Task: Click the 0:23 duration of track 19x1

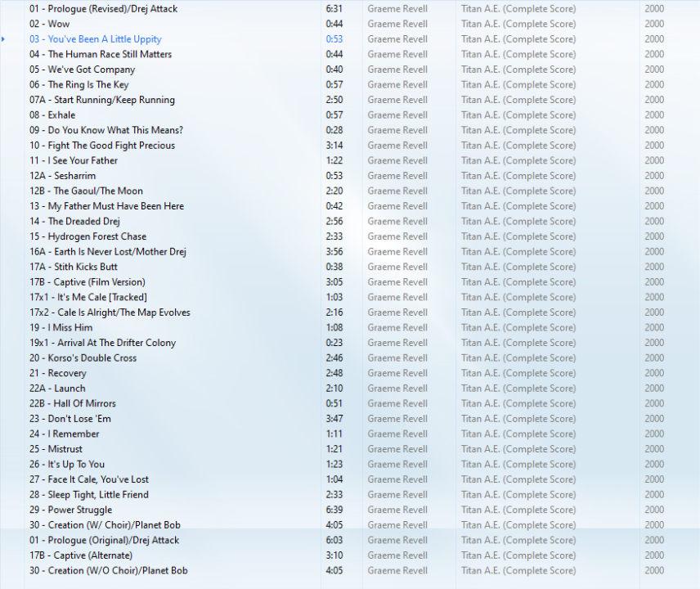Action: pos(334,343)
